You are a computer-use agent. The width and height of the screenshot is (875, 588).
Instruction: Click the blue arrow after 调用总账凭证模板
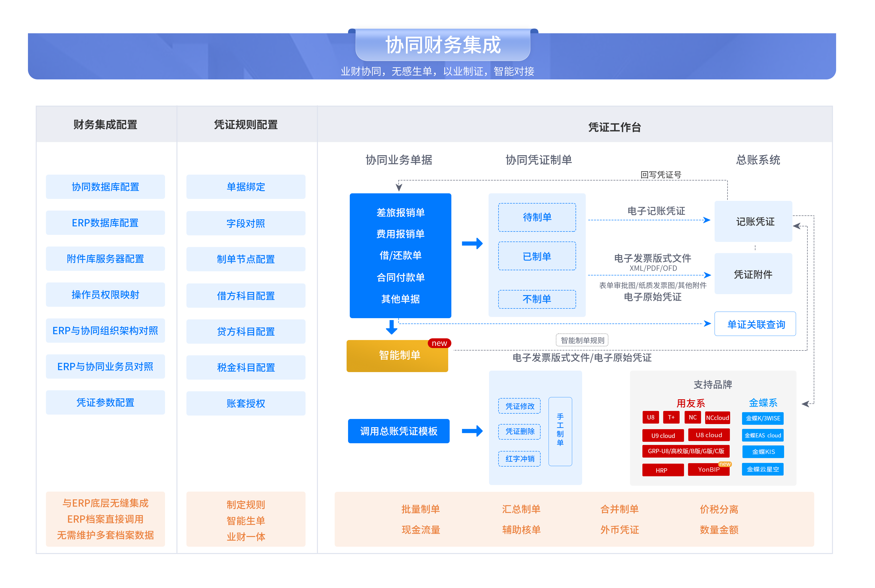pos(472,431)
